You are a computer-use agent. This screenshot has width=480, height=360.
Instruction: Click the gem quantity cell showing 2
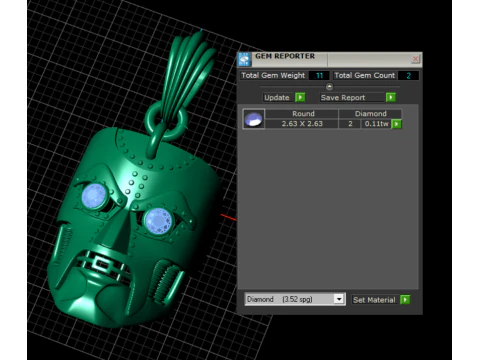coord(350,124)
